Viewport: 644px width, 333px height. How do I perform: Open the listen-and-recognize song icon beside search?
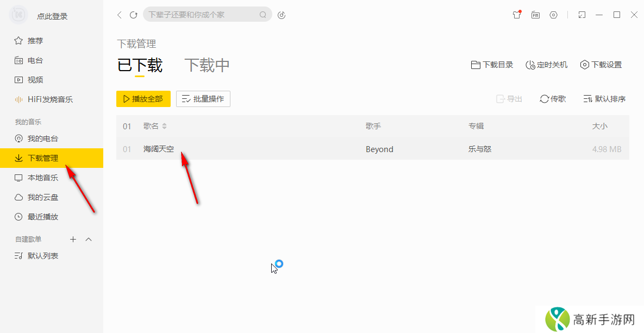(x=281, y=15)
